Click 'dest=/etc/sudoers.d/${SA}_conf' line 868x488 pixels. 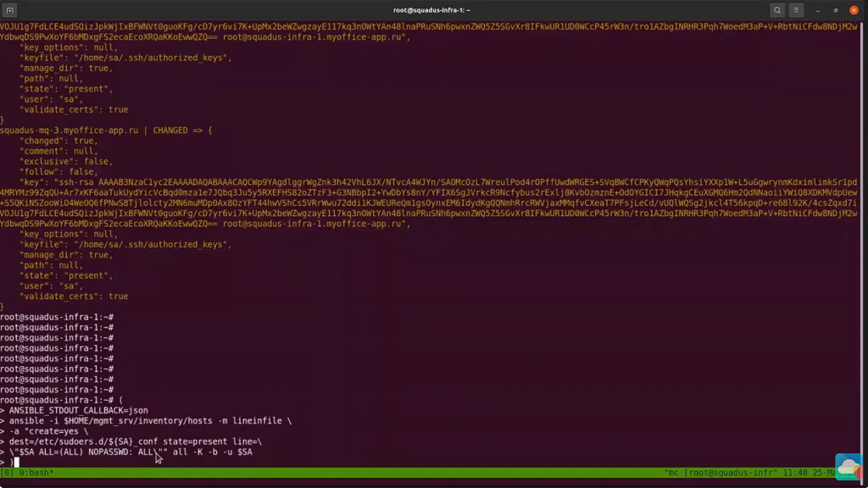(x=135, y=442)
